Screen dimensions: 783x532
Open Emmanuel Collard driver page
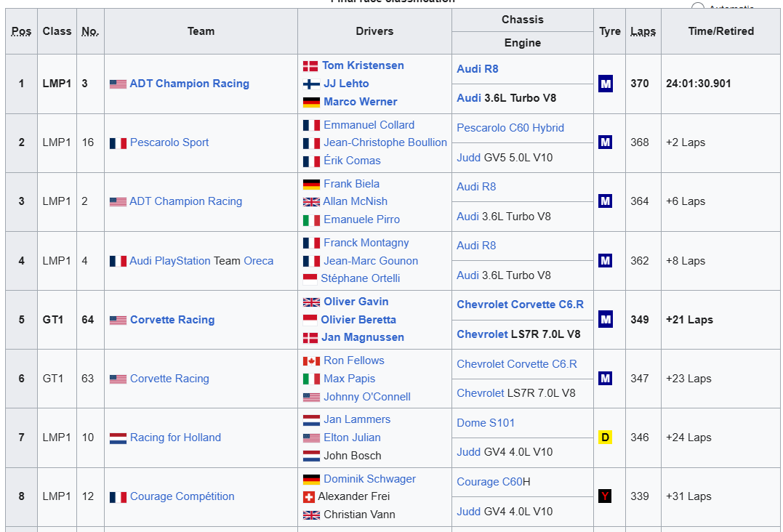(369, 125)
